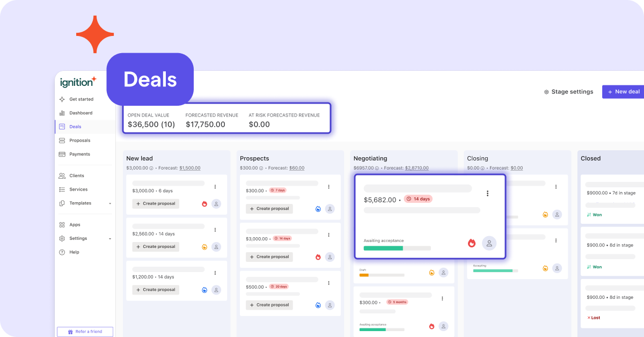Click the Help question mark icon
Image resolution: width=644 pixels, height=337 pixels.
click(x=62, y=252)
